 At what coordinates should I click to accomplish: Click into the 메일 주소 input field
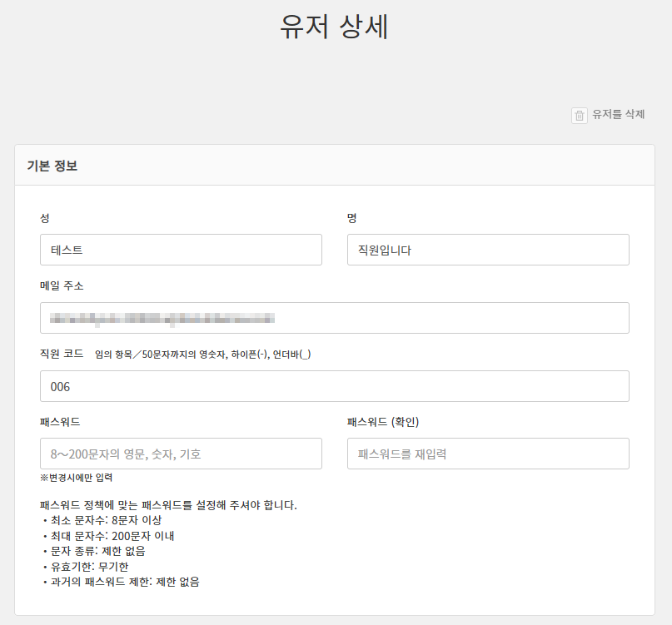[x=334, y=318]
